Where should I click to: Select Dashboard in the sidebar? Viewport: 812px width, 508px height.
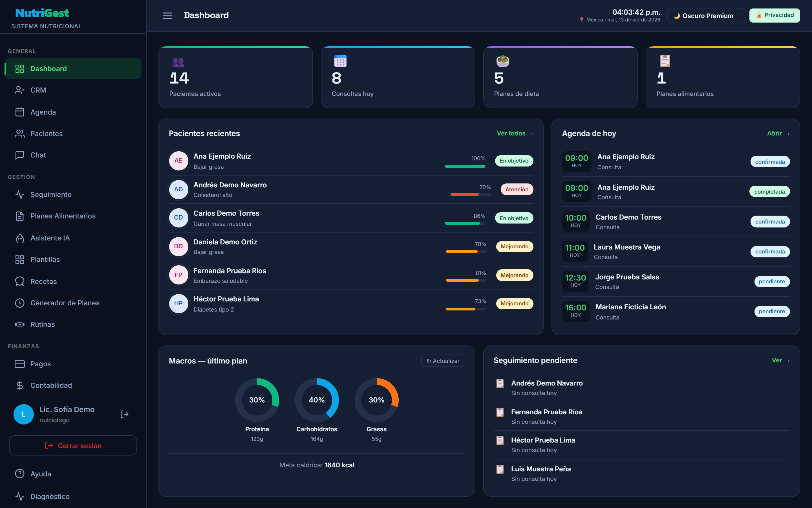coord(73,69)
